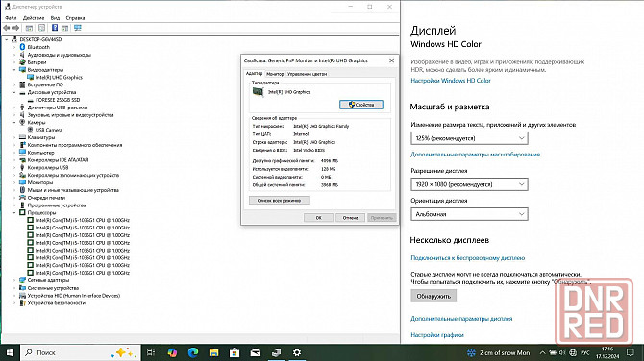Click the Bluetooth category icon

[22, 47]
